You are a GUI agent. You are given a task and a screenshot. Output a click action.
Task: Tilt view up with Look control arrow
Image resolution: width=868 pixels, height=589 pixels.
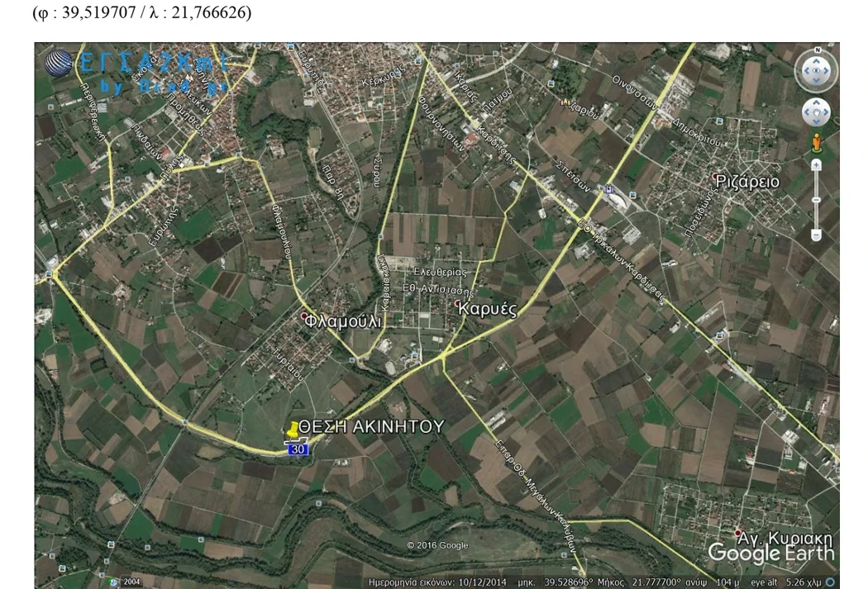pos(816,61)
